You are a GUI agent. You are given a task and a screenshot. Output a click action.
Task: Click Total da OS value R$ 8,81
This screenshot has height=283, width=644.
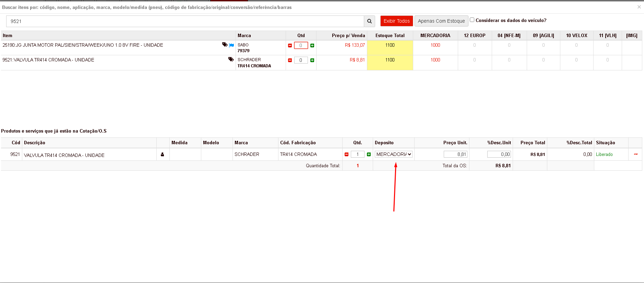pyautogui.click(x=503, y=166)
